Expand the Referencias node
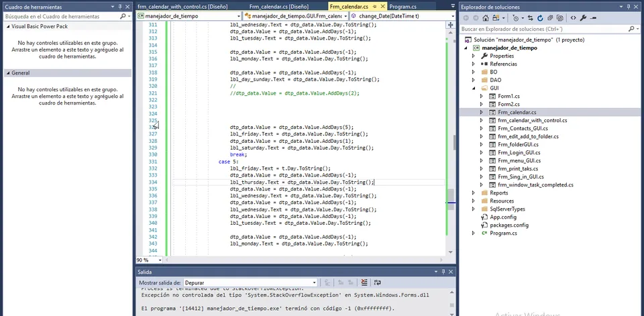Screen dimensions: 644x316 click(474, 64)
